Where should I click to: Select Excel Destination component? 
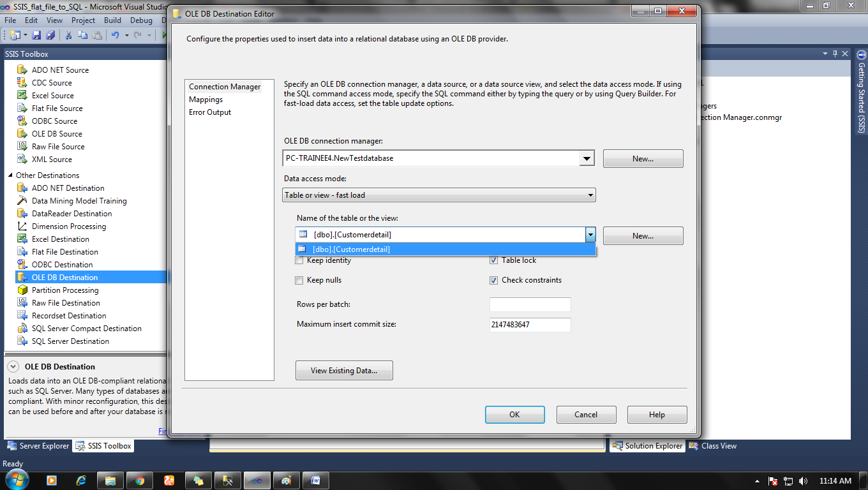click(61, 239)
